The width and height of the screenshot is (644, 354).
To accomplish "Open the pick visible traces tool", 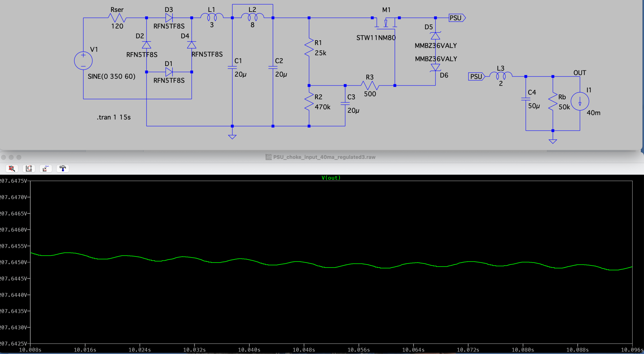I will tap(46, 169).
